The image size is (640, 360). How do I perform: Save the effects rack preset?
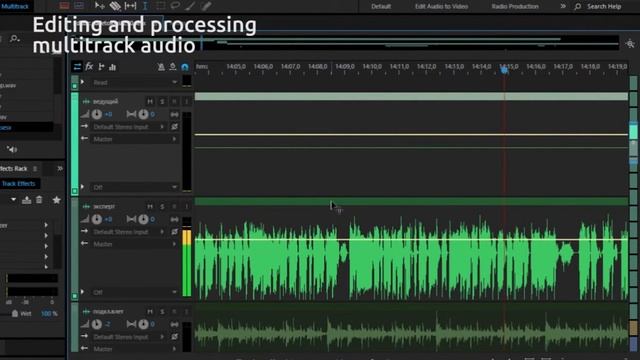[x=27, y=200]
